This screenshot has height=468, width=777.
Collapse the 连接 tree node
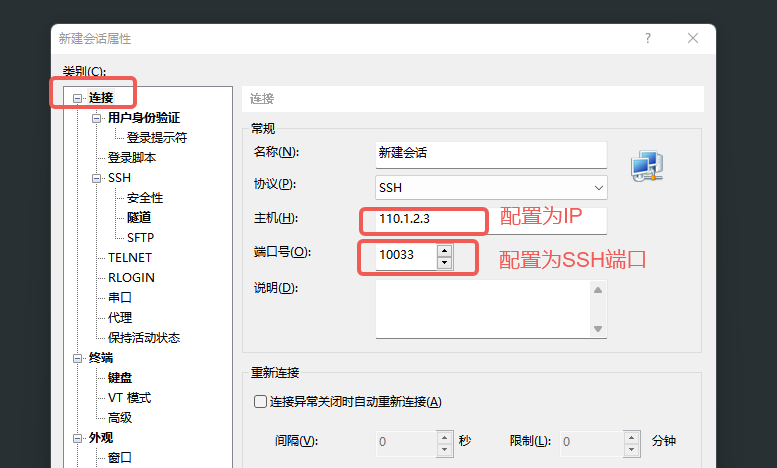click(x=77, y=98)
